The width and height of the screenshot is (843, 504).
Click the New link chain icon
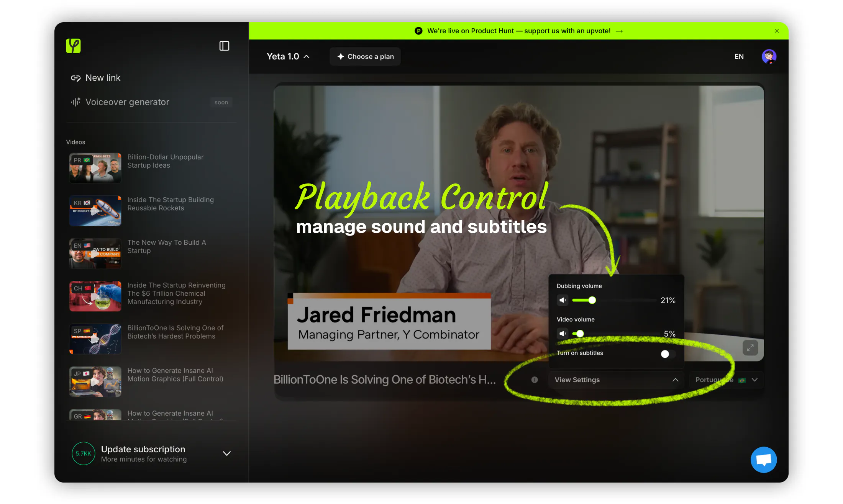(x=76, y=78)
